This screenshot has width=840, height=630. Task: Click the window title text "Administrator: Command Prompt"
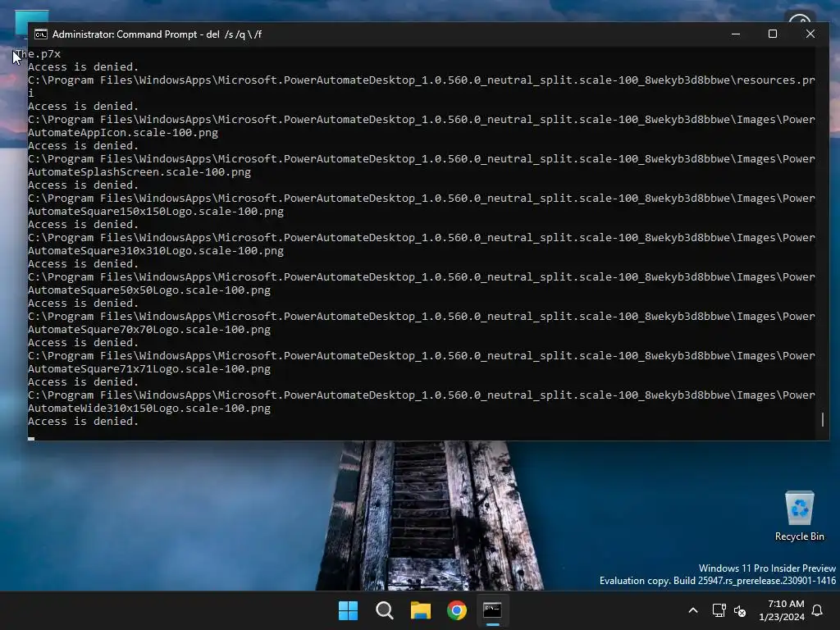click(125, 34)
